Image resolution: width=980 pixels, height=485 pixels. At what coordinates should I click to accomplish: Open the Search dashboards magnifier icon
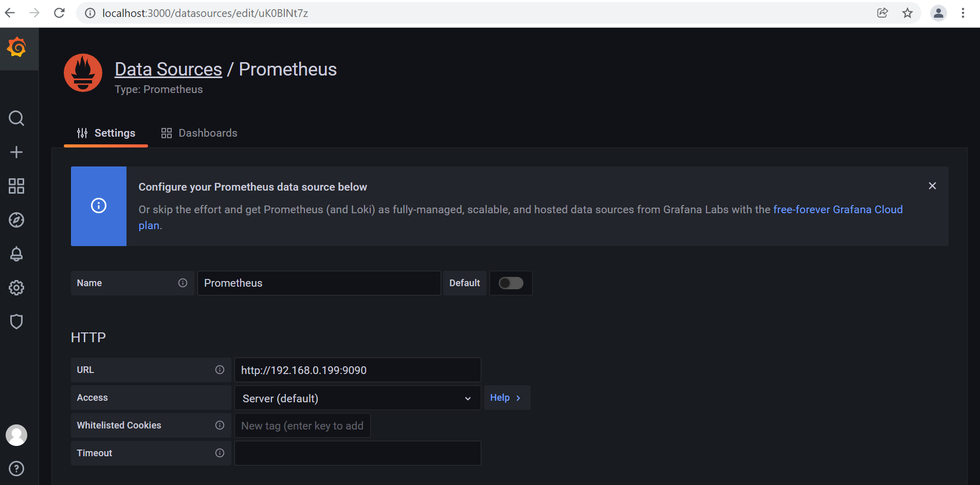pos(16,118)
